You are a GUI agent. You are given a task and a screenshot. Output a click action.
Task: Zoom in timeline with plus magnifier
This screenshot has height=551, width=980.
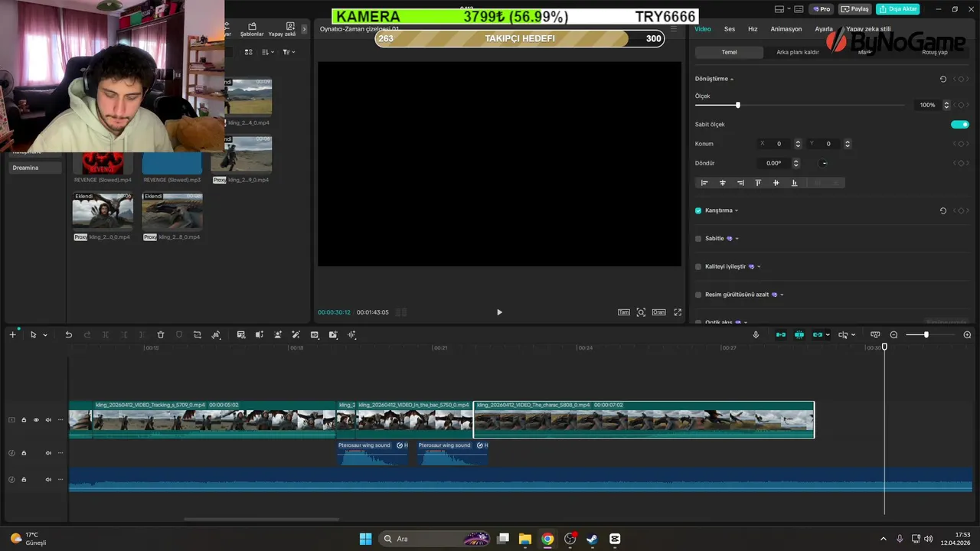[x=967, y=335]
